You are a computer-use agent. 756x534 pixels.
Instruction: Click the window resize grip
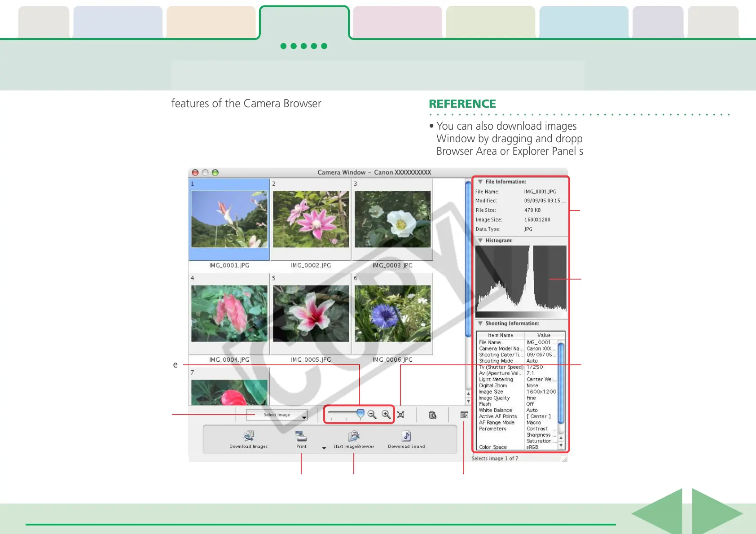pos(565,459)
